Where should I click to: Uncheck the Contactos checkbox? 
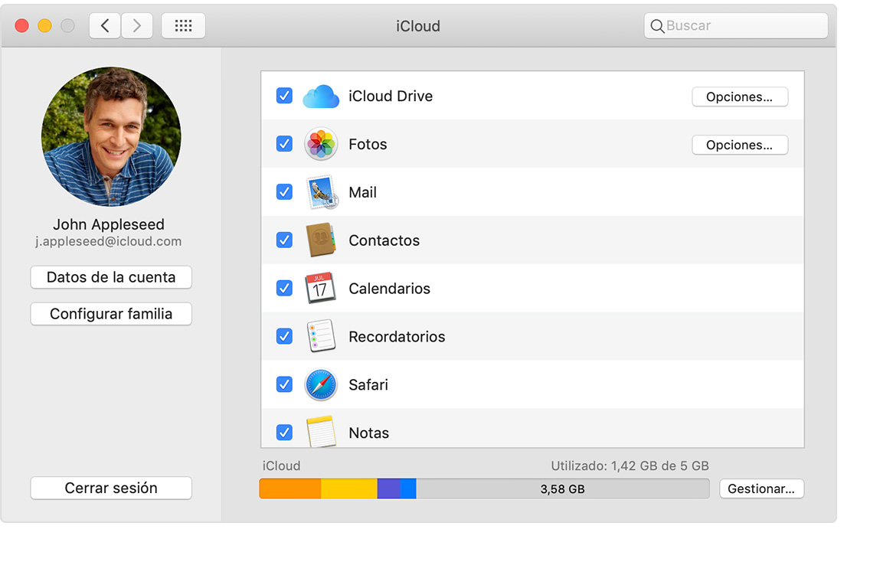(284, 240)
